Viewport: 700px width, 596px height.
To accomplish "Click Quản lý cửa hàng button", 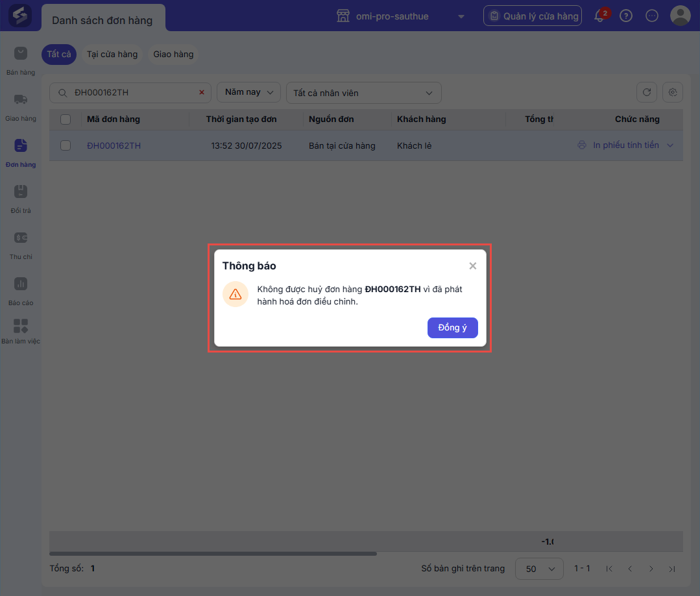I will [x=533, y=16].
